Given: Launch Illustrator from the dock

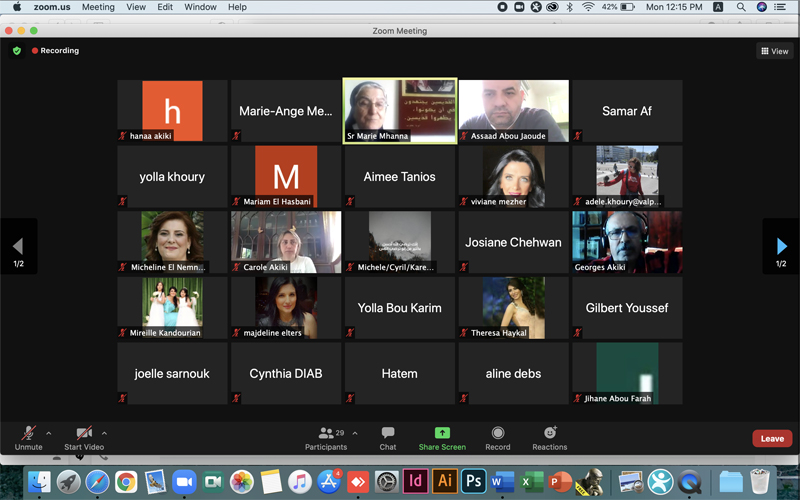Looking at the screenshot, I should point(445,481).
